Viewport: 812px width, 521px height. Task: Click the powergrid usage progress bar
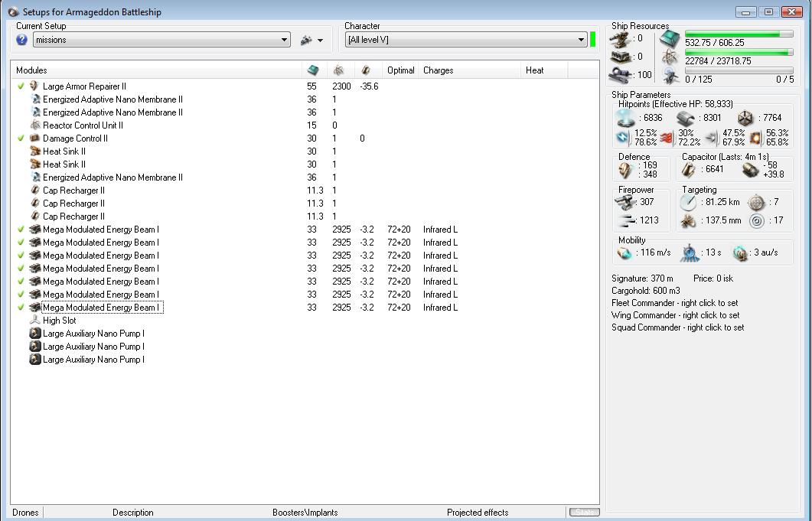(739, 52)
